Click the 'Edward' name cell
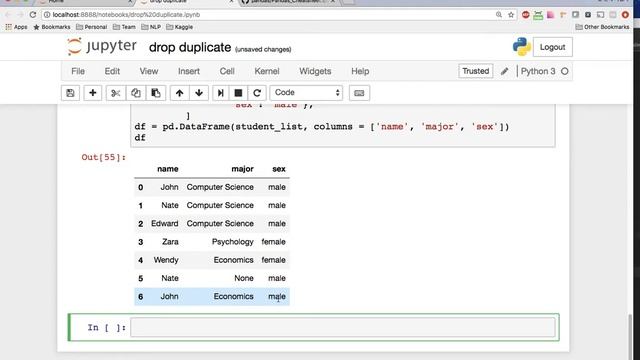 [x=164, y=224]
